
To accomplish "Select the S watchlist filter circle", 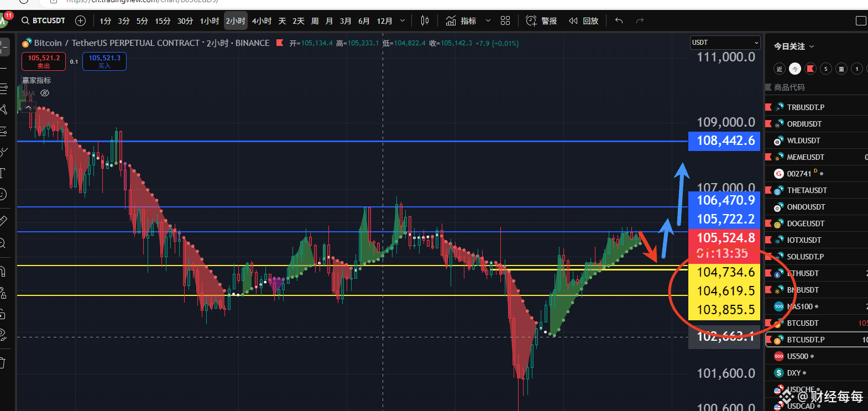I will (x=826, y=69).
